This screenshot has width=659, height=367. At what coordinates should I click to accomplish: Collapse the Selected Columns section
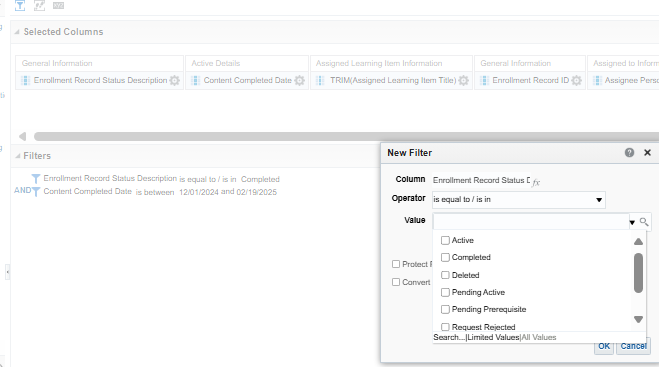(x=17, y=32)
